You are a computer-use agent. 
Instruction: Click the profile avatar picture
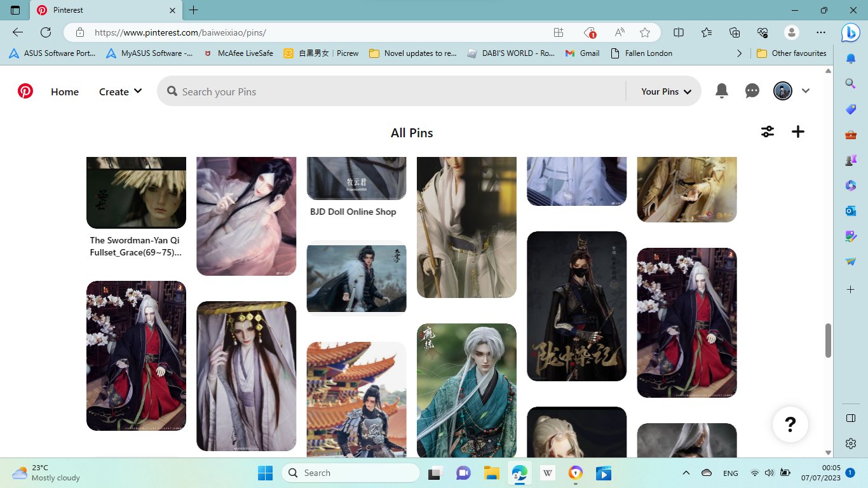click(x=782, y=91)
